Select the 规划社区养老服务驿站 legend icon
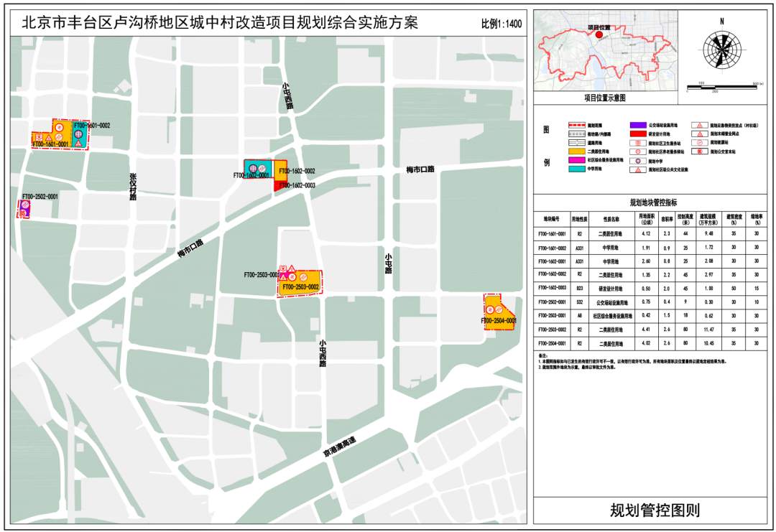Screen dimensions: 776x532 click(637, 151)
